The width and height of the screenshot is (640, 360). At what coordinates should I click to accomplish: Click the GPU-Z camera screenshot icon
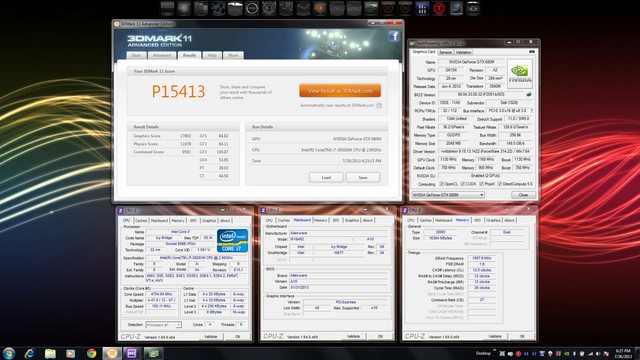tap(532, 52)
